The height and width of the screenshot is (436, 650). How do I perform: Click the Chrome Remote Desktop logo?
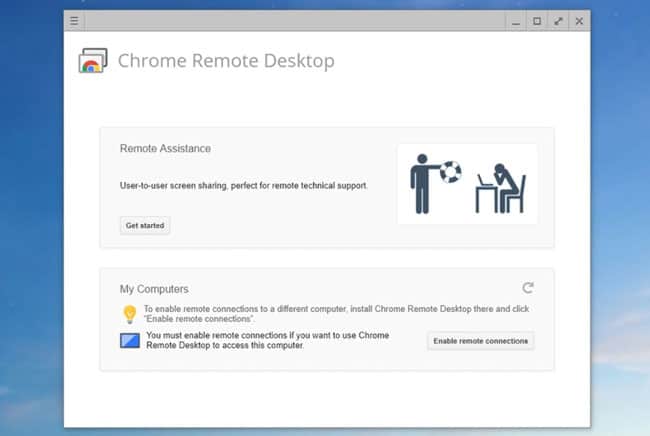coord(93,61)
